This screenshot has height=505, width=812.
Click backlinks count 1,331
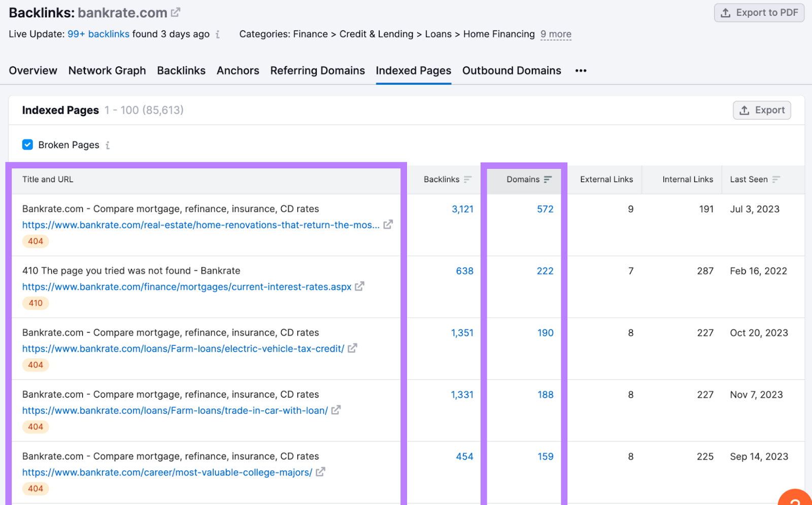click(x=462, y=394)
